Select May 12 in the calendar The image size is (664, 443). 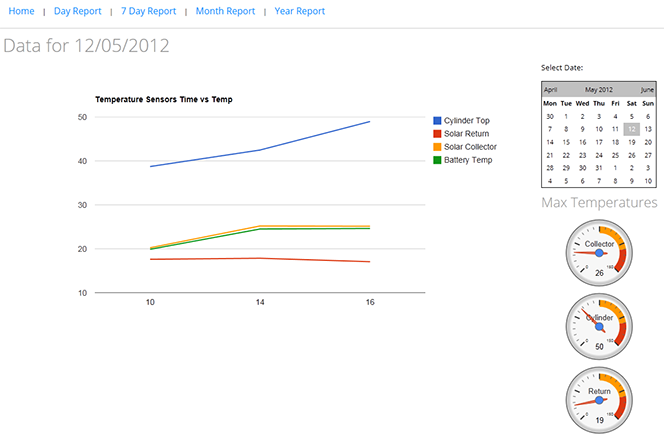(x=631, y=129)
